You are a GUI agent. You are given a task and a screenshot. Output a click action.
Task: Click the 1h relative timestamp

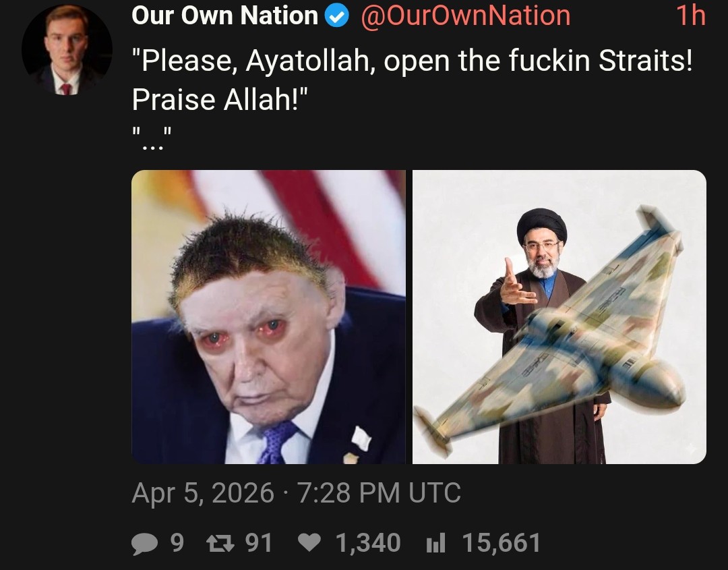click(691, 16)
